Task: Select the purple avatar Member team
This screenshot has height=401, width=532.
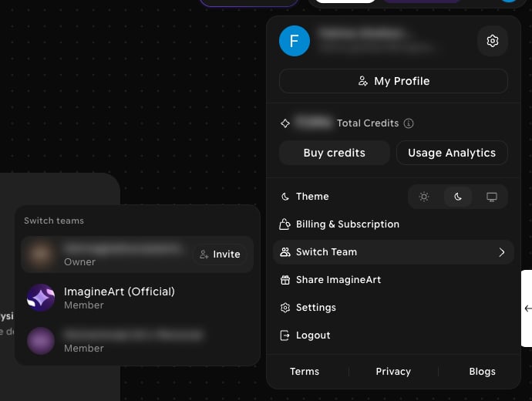Action: click(137, 341)
